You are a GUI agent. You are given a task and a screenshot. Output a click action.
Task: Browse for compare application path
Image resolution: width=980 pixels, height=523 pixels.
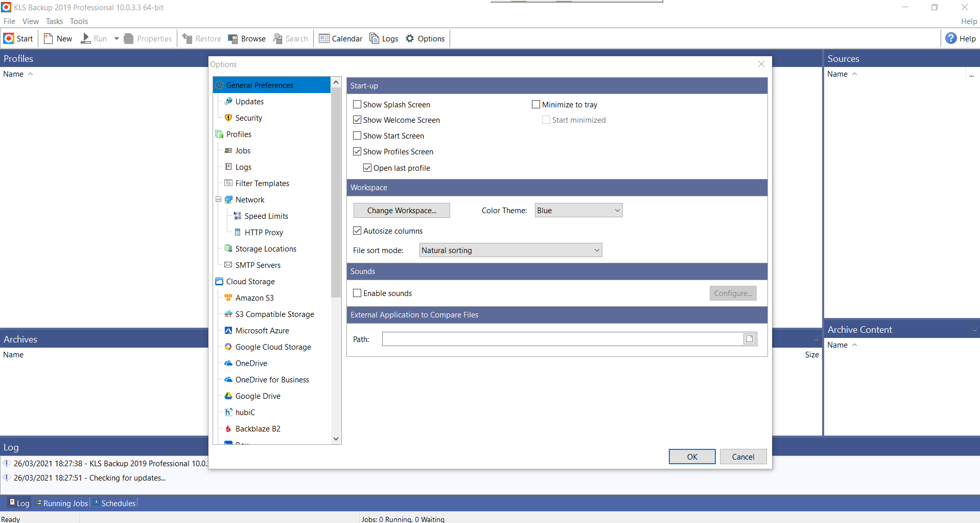(750, 339)
